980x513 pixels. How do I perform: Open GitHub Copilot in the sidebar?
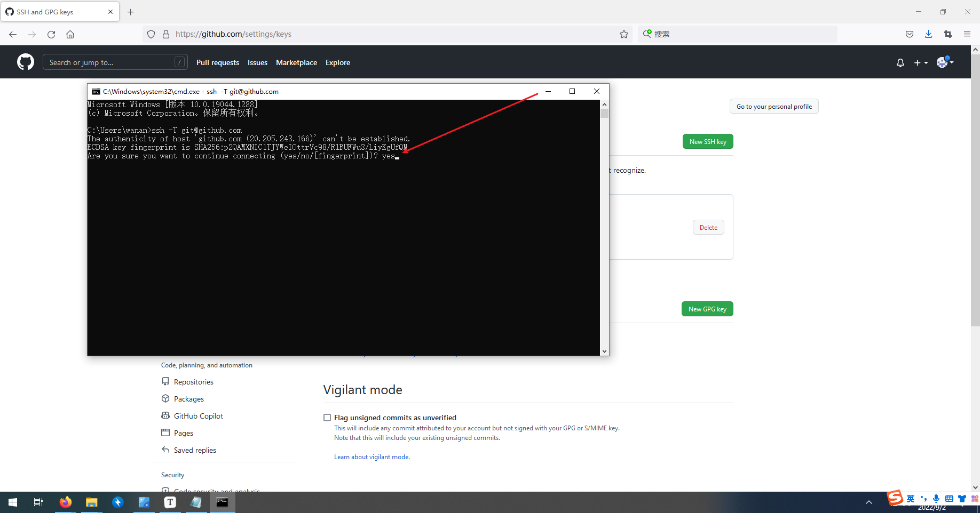pos(198,416)
